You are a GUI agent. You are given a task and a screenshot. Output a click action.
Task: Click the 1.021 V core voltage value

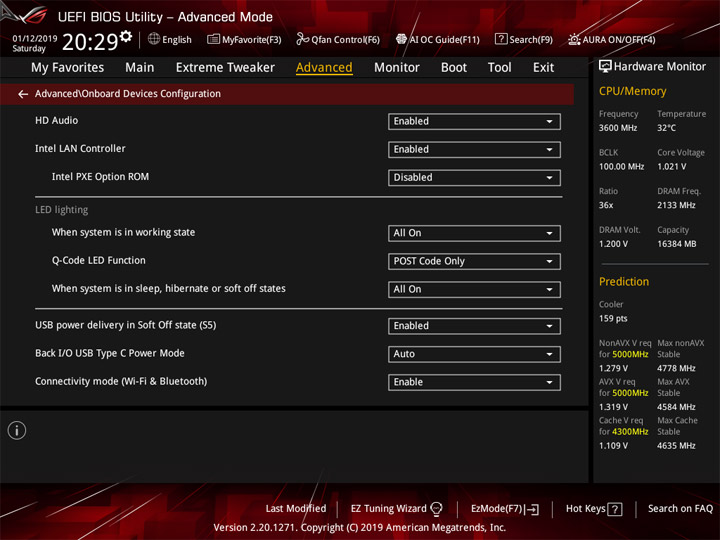pos(672,167)
